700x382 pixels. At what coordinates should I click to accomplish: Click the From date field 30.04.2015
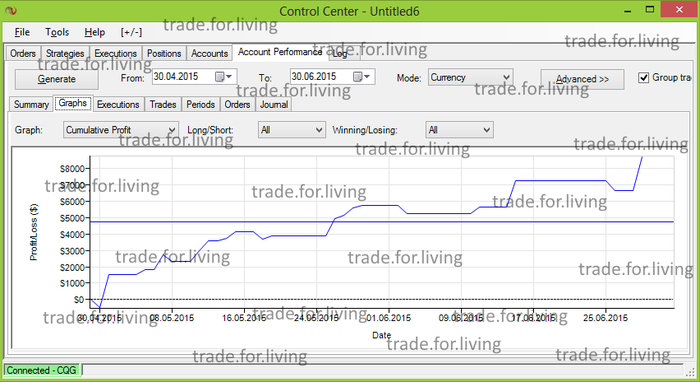coord(183,77)
